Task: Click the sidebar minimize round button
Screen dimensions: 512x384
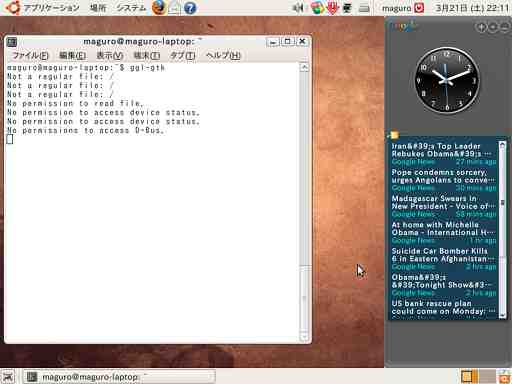Action: click(506, 27)
